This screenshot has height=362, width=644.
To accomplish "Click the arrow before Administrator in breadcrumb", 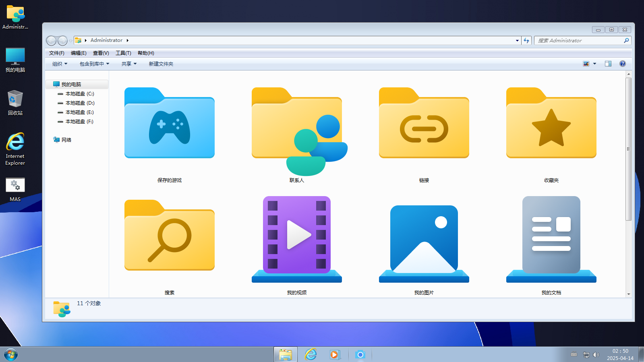I will click(x=86, y=40).
